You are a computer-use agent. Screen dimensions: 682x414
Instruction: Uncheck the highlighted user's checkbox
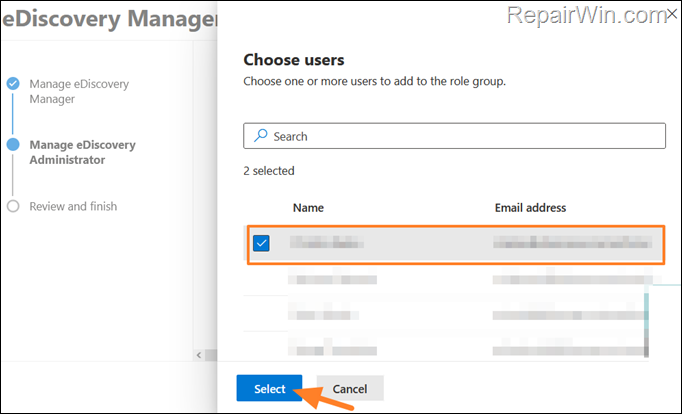tap(261, 243)
